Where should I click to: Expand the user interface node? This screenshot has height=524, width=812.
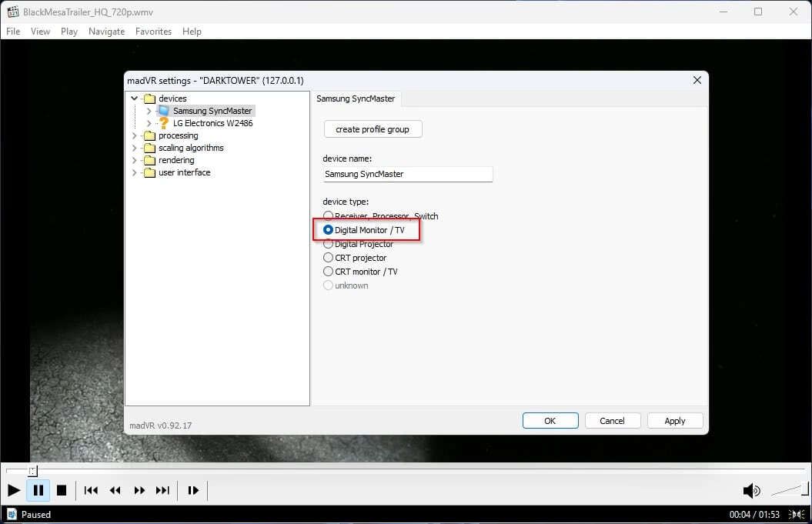click(x=135, y=172)
